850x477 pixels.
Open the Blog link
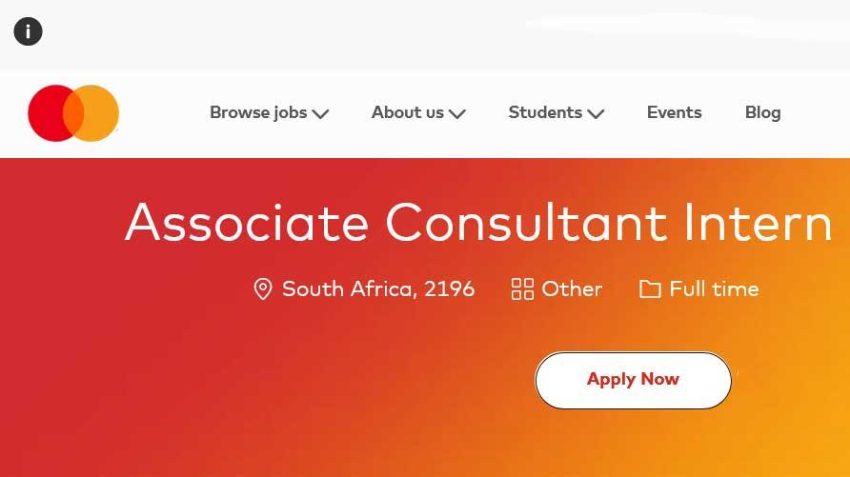(x=762, y=112)
